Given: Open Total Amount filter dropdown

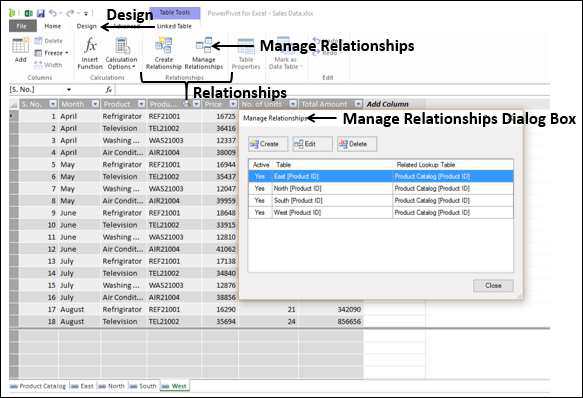Looking at the screenshot, I should 358,104.
